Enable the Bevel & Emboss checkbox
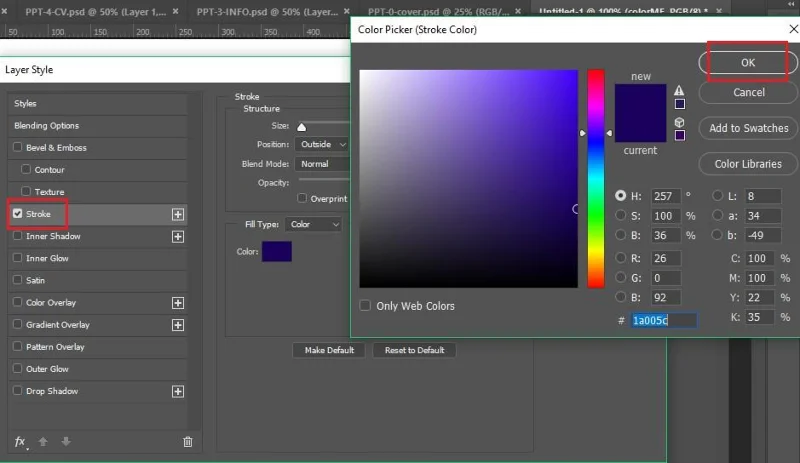The width and height of the screenshot is (800, 463). tap(18, 147)
